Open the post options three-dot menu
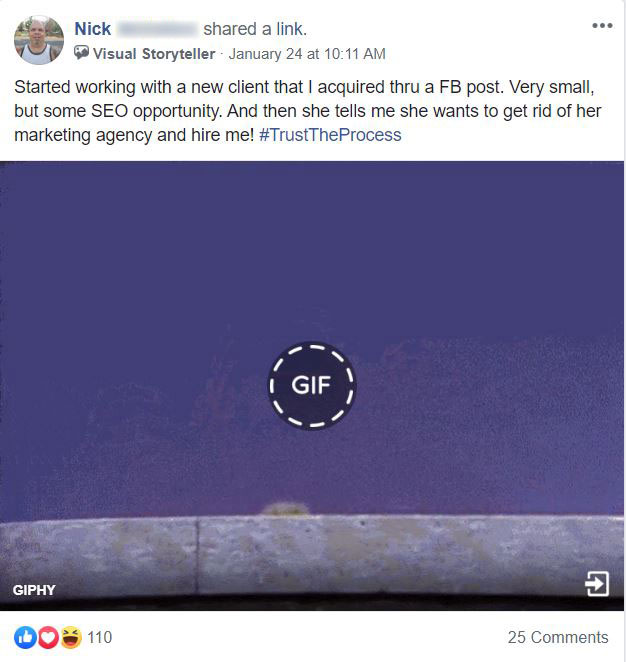The width and height of the screenshot is (626, 662). pos(602,26)
